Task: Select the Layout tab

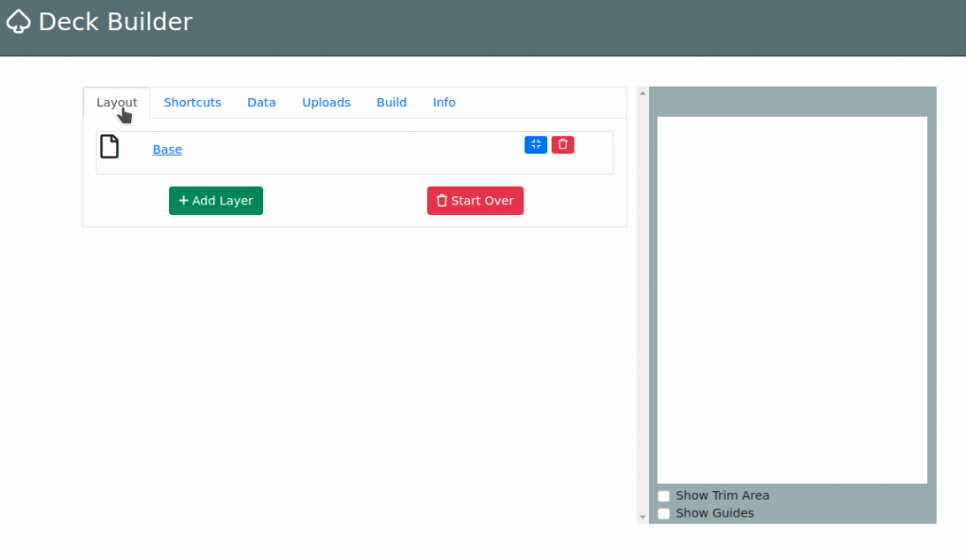Action: (x=117, y=103)
